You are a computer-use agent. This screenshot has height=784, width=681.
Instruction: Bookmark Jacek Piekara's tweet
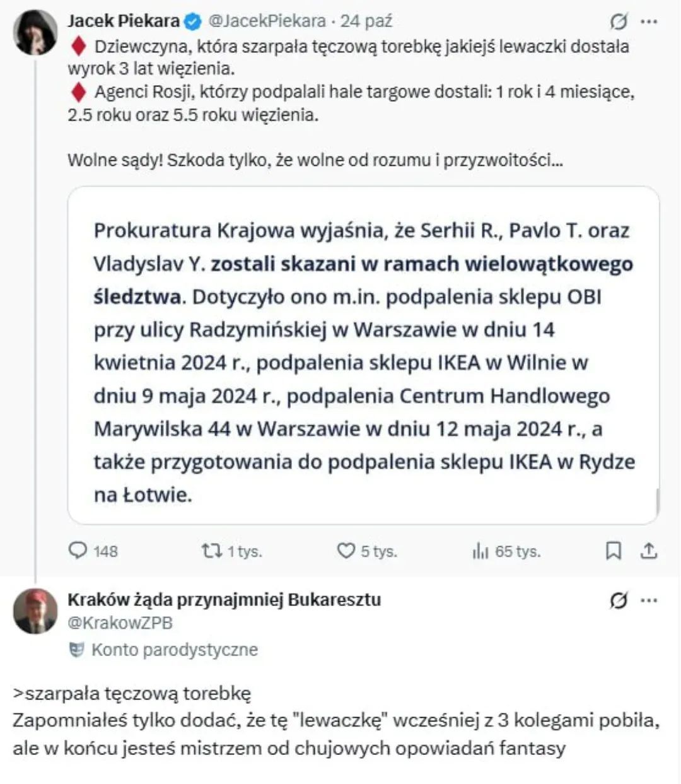[x=613, y=551]
